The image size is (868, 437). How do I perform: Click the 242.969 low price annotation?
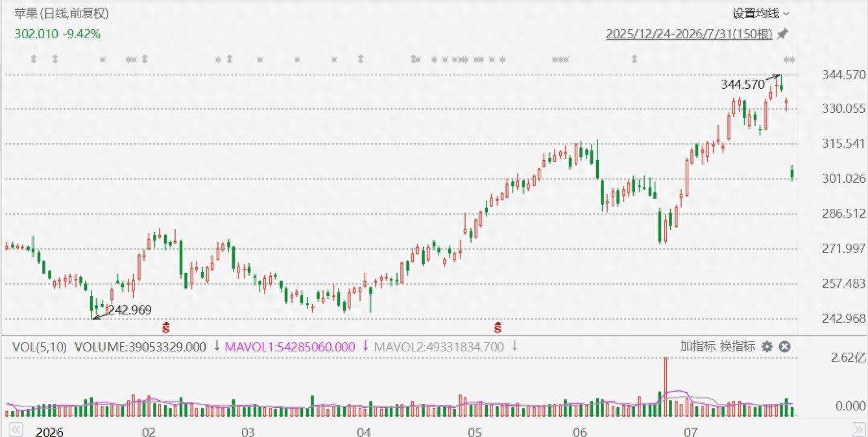pos(129,311)
